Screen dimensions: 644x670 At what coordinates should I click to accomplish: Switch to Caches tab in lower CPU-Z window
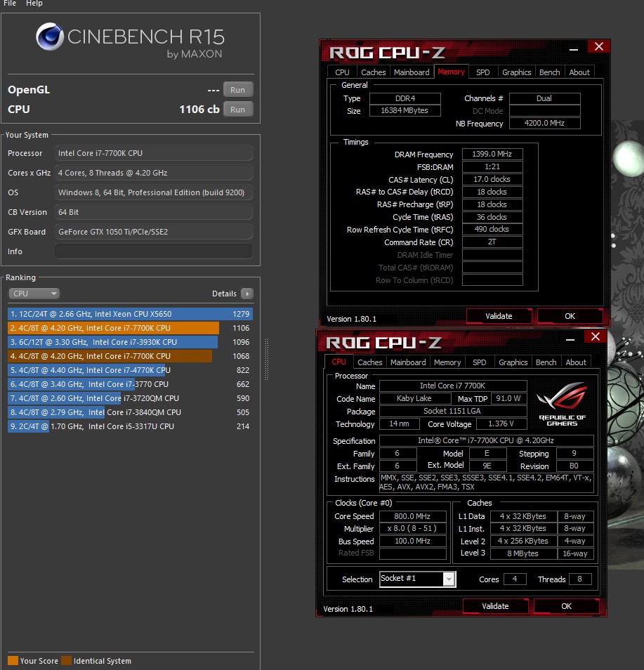tap(369, 362)
